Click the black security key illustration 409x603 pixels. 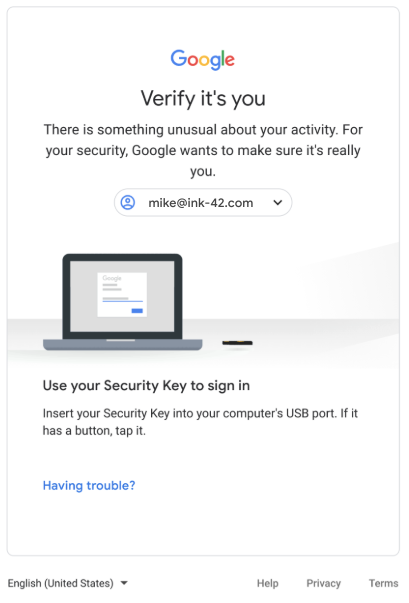click(238, 343)
